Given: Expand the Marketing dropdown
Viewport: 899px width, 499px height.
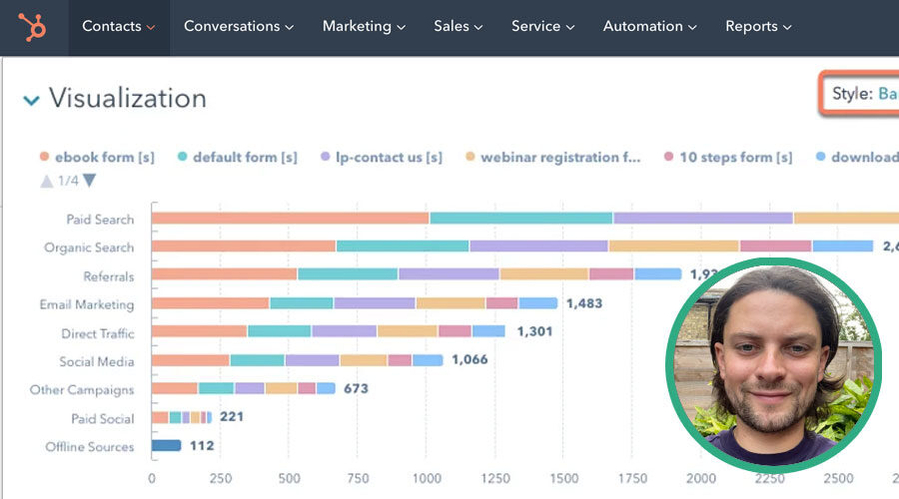Looking at the screenshot, I should pyautogui.click(x=364, y=27).
